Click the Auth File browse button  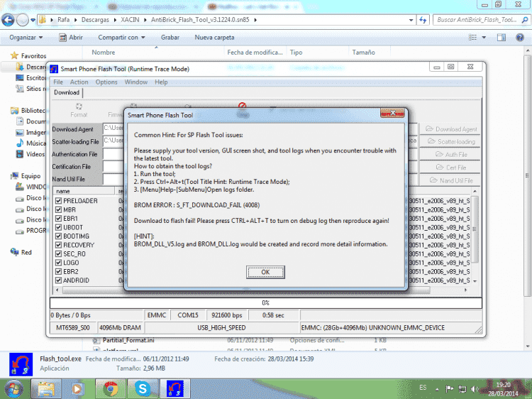click(451, 155)
